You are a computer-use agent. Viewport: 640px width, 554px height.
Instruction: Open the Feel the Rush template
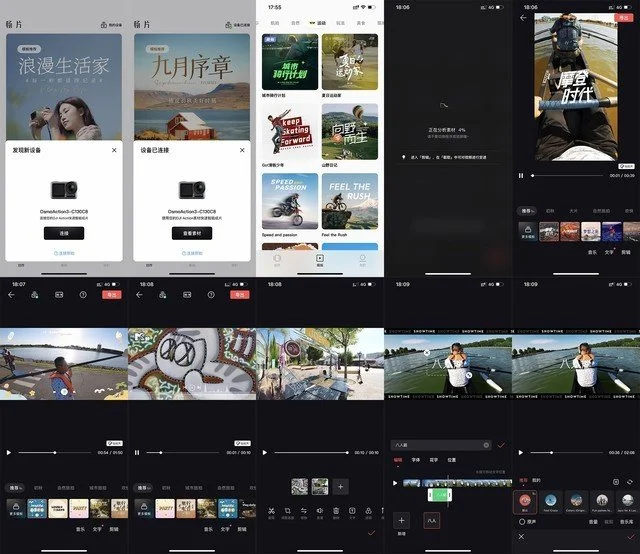pos(350,201)
